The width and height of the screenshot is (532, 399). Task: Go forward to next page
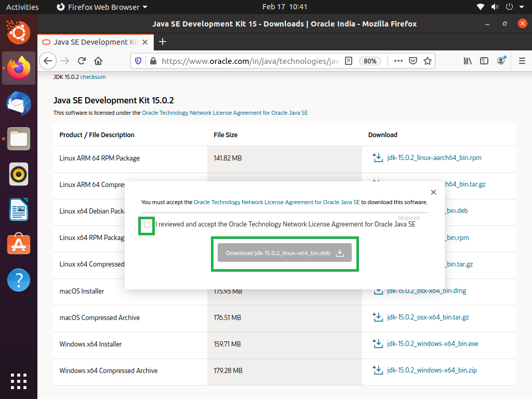pyautogui.click(x=65, y=61)
